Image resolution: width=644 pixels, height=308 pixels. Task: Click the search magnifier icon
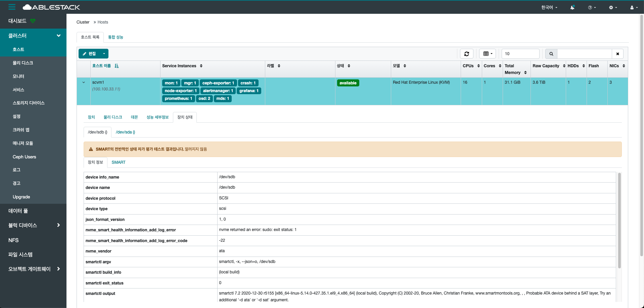click(551, 54)
